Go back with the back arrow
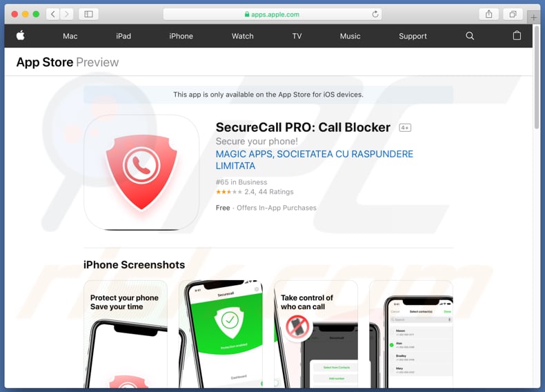Screen dimensions: 545x392 53,14
